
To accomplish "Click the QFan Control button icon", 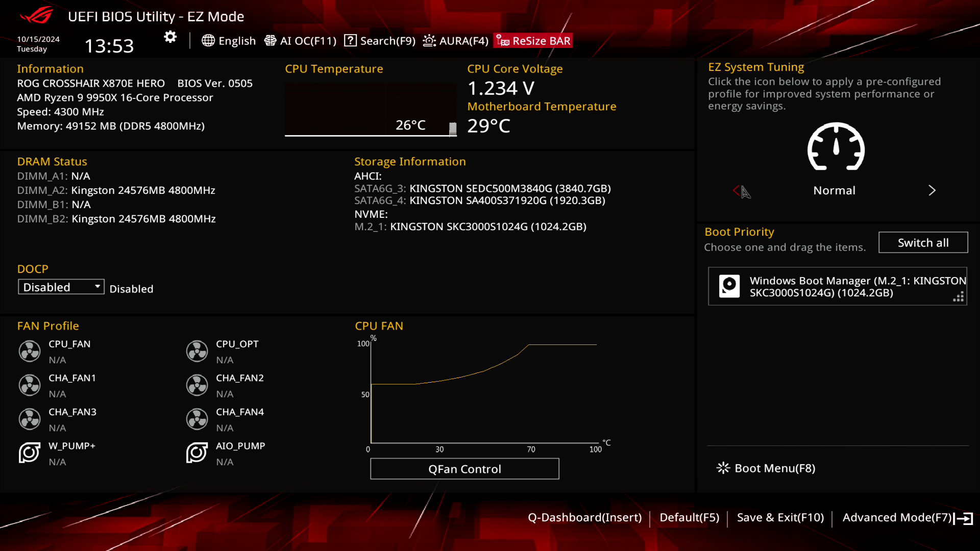I will (464, 469).
